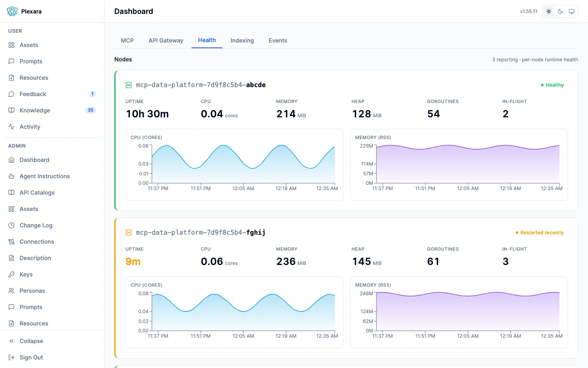Click the Collapse double-chevron icon
588x368 pixels.
11,341
